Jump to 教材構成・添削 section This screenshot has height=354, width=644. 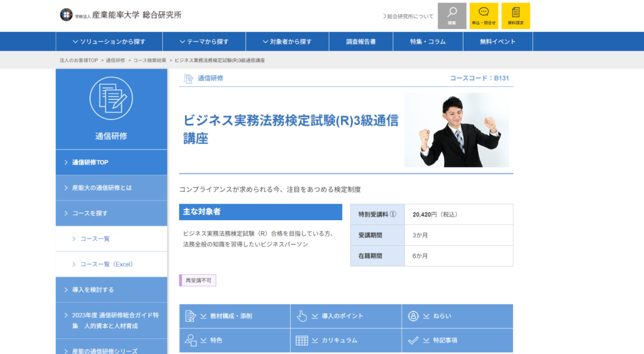coord(235,316)
